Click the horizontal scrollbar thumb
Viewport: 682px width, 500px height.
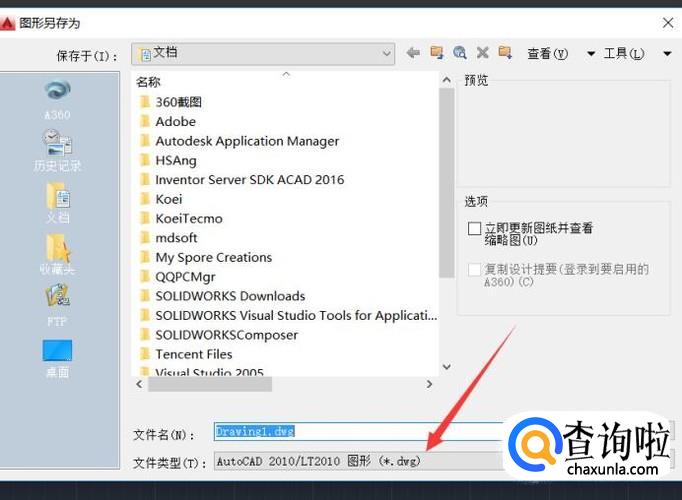[210, 384]
